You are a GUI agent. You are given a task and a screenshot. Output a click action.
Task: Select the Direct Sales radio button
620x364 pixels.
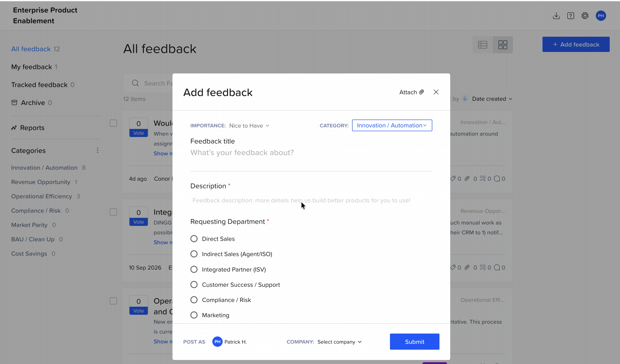194,239
